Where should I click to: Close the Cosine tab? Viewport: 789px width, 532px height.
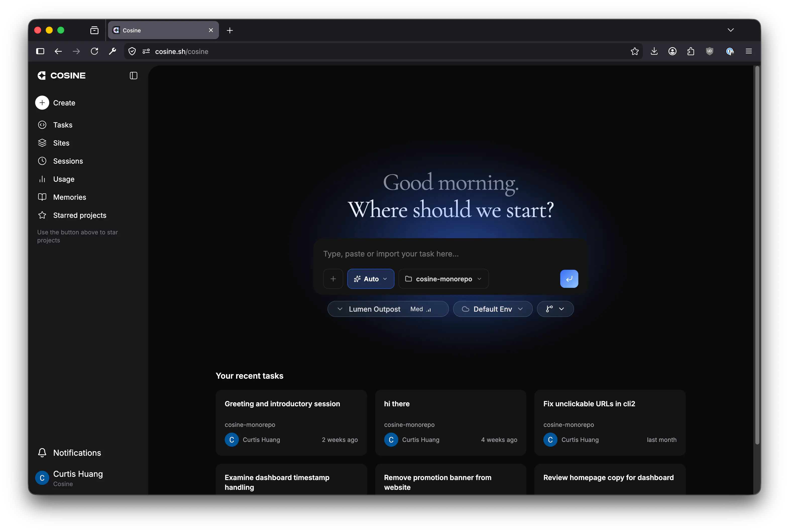(211, 30)
